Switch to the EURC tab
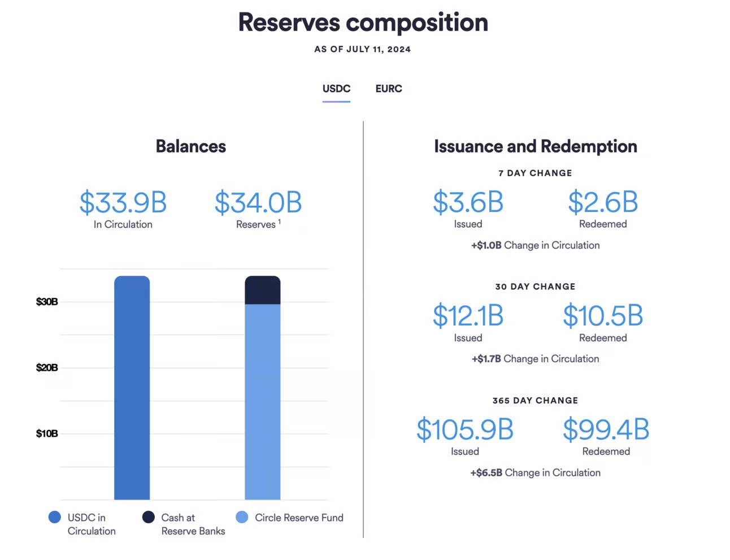 tap(389, 89)
